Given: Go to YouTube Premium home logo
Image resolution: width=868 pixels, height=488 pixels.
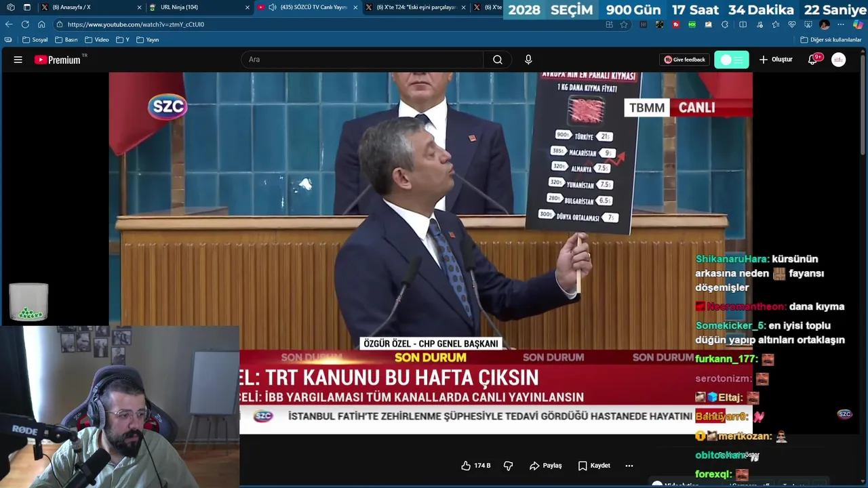Looking at the screenshot, I should 58,60.
